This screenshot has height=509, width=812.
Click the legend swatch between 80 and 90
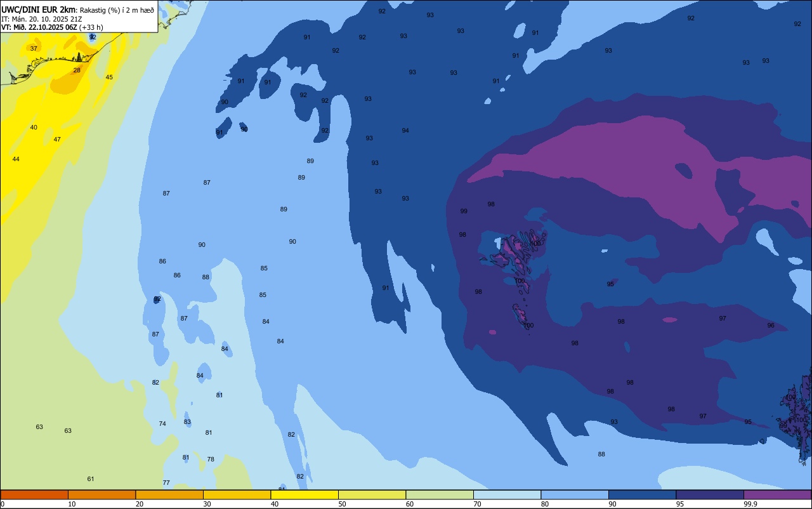pyautogui.click(x=575, y=494)
